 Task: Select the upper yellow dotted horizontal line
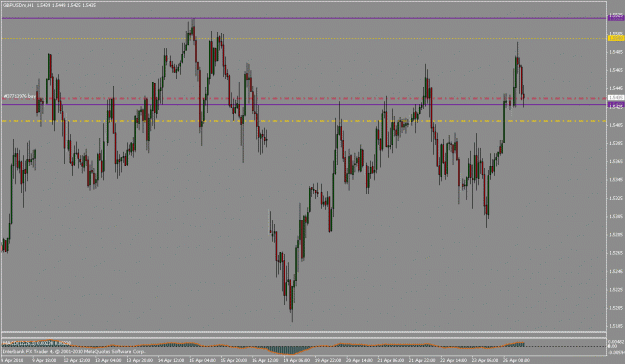tap(304, 39)
